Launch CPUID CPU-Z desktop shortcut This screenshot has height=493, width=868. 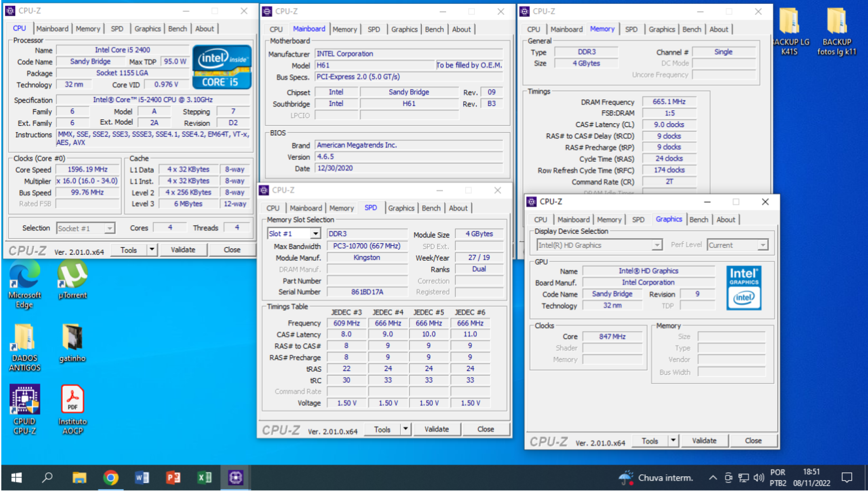pyautogui.click(x=24, y=410)
